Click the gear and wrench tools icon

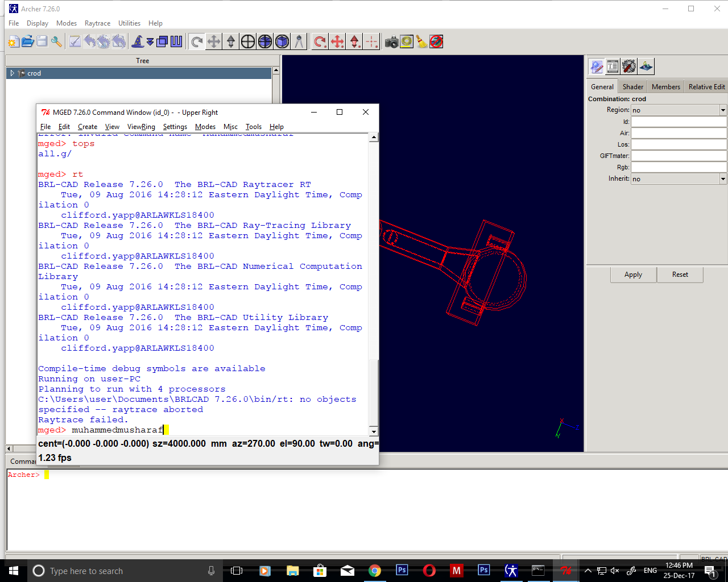pyautogui.click(x=629, y=66)
